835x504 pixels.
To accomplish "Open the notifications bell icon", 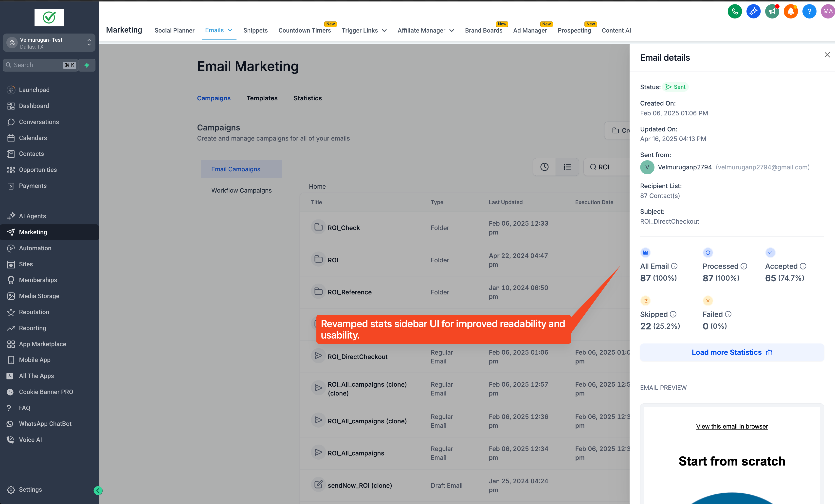I will pos(791,12).
